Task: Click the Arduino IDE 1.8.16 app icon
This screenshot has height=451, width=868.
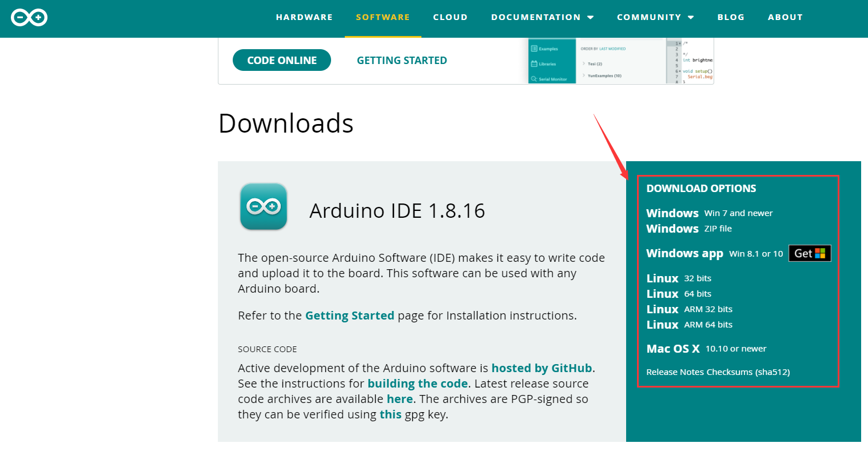Action: tap(264, 206)
